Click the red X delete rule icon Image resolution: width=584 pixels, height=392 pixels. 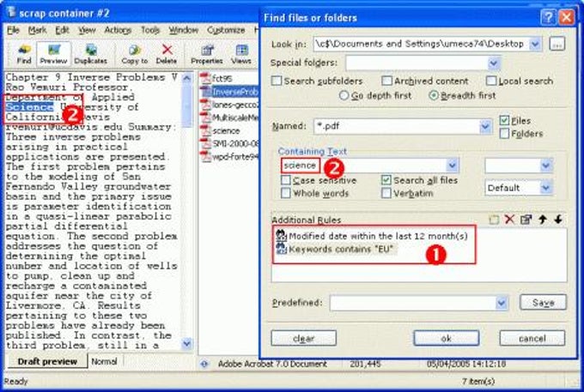[509, 220]
